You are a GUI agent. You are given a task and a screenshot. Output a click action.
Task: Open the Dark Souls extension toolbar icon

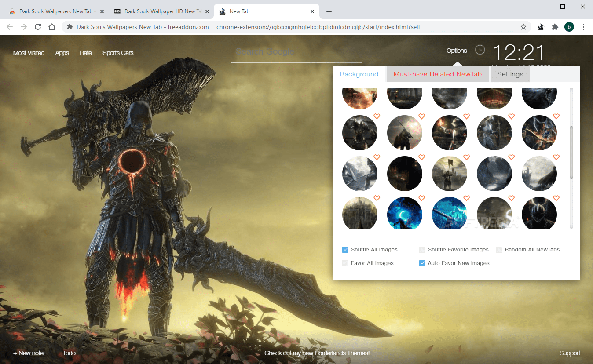coord(541,27)
